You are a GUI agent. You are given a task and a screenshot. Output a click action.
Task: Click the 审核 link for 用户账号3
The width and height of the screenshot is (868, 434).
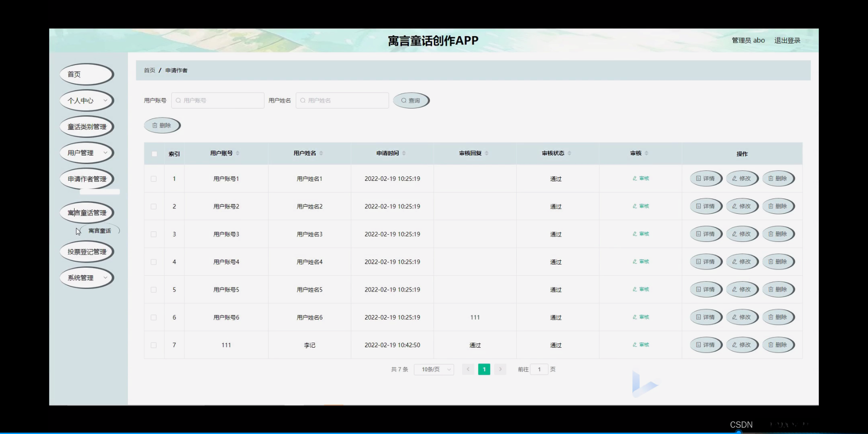(x=640, y=234)
